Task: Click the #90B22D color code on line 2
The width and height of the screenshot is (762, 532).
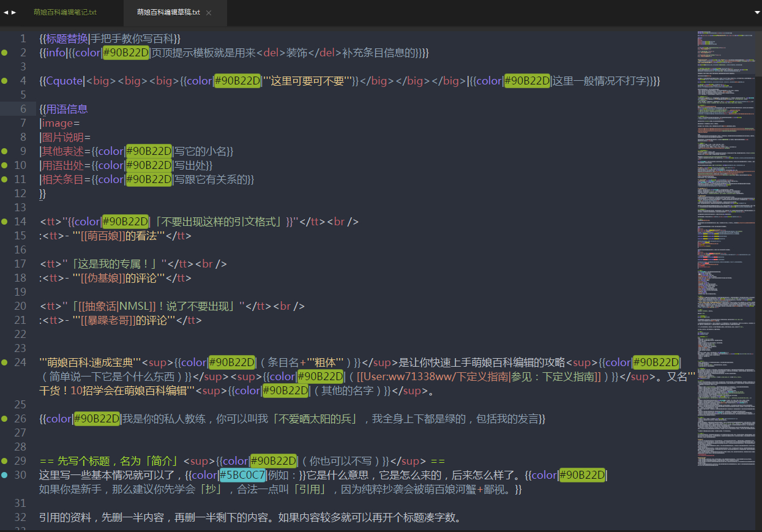Action: (125, 53)
